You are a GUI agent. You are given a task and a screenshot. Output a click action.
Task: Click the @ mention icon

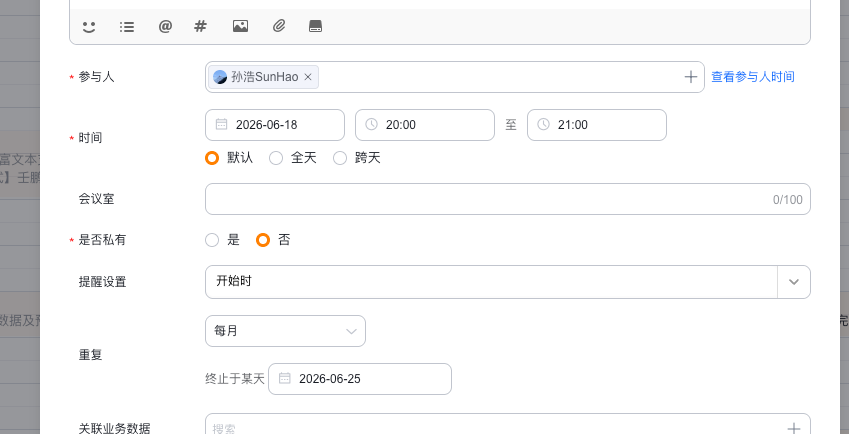[165, 26]
